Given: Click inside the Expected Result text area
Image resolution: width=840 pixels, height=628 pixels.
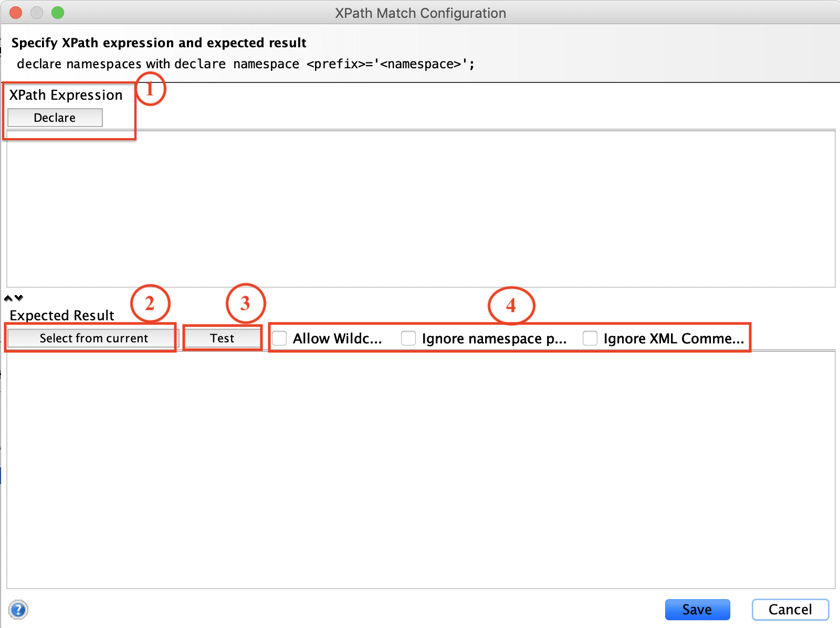Looking at the screenshot, I should click(x=421, y=470).
